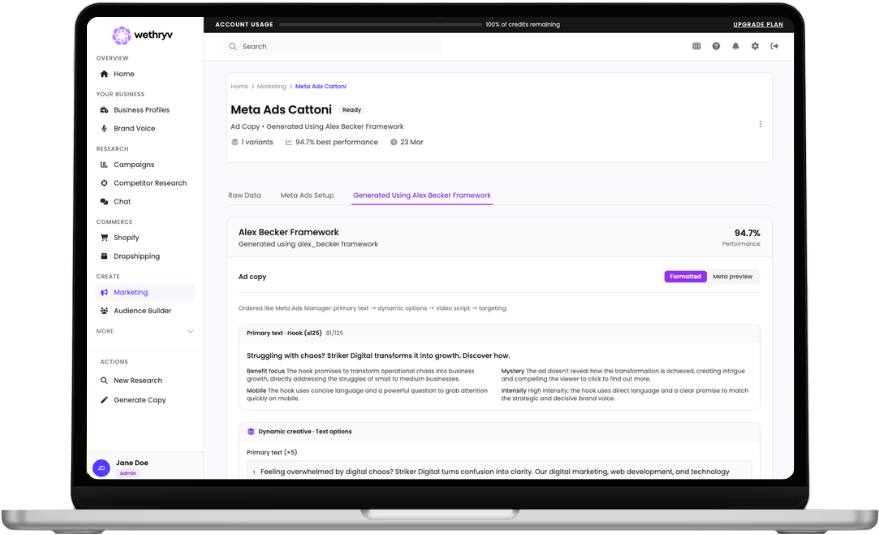Click the 'Intensity' explanation text

pyautogui.click(x=624, y=394)
